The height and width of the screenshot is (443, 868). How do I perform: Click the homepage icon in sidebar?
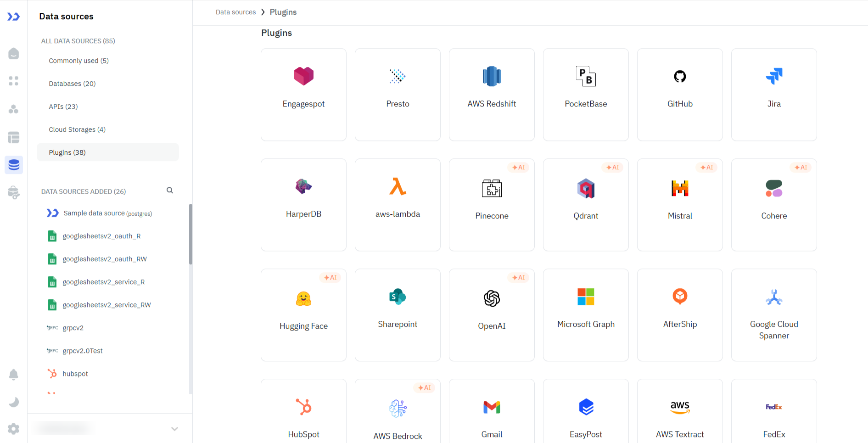[x=14, y=53]
